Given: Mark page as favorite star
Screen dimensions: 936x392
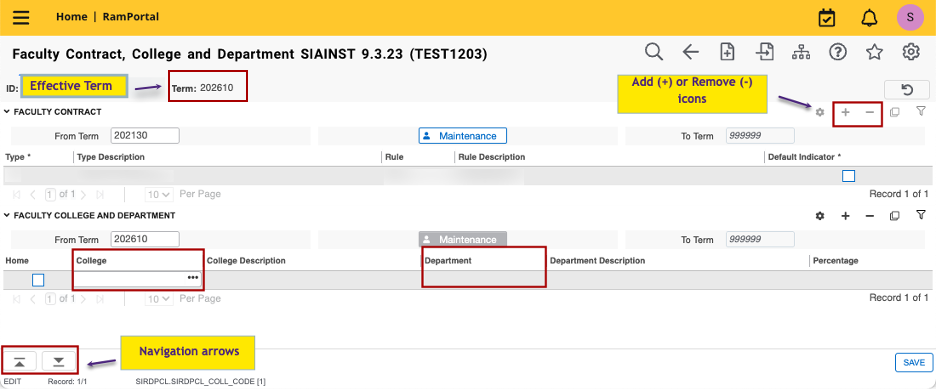Looking at the screenshot, I should (874, 52).
